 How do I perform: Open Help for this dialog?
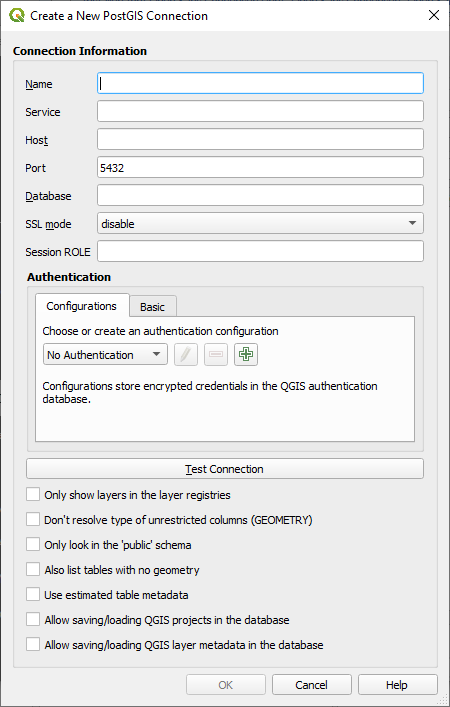[397, 685]
